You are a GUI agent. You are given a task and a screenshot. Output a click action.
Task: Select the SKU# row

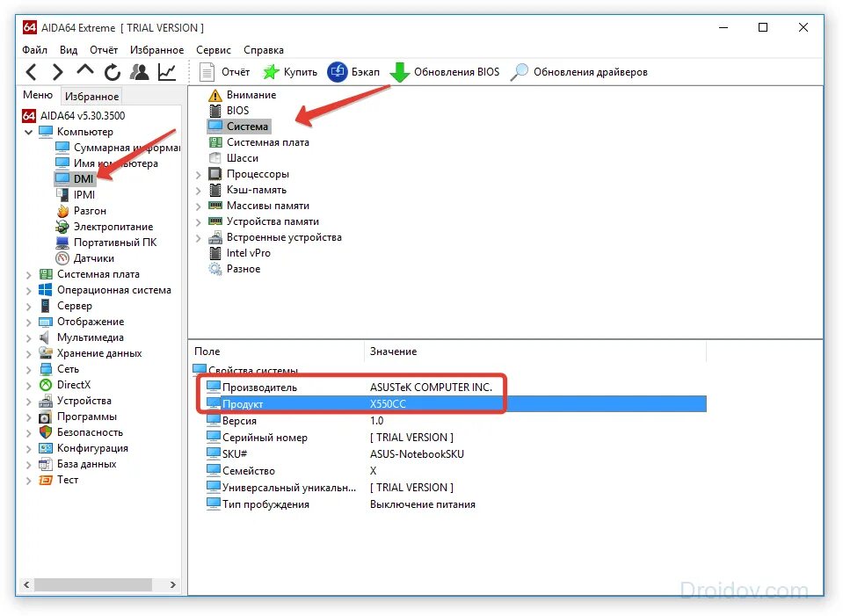pyautogui.click(x=456, y=453)
